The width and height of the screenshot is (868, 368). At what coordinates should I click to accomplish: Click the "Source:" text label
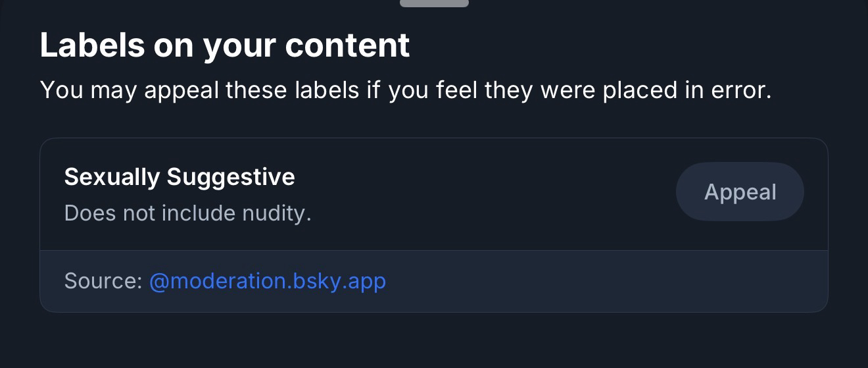(x=103, y=281)
